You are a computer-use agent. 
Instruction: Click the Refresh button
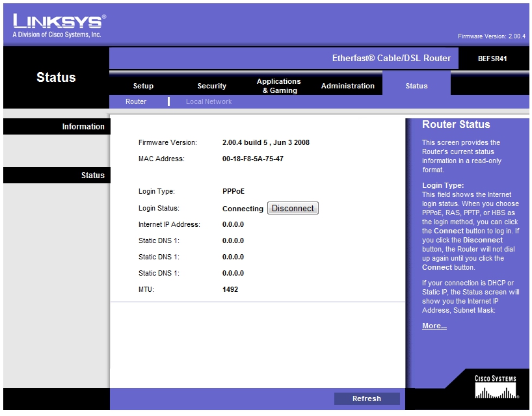coord(367,398)
